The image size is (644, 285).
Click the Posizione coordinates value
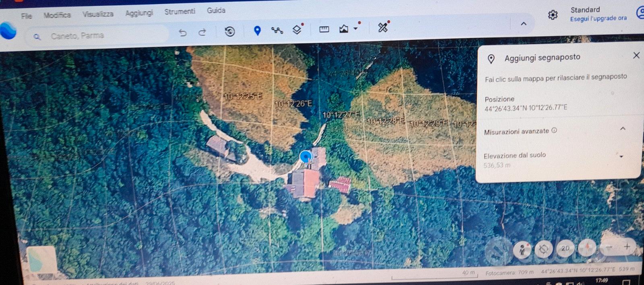point(526,108)
